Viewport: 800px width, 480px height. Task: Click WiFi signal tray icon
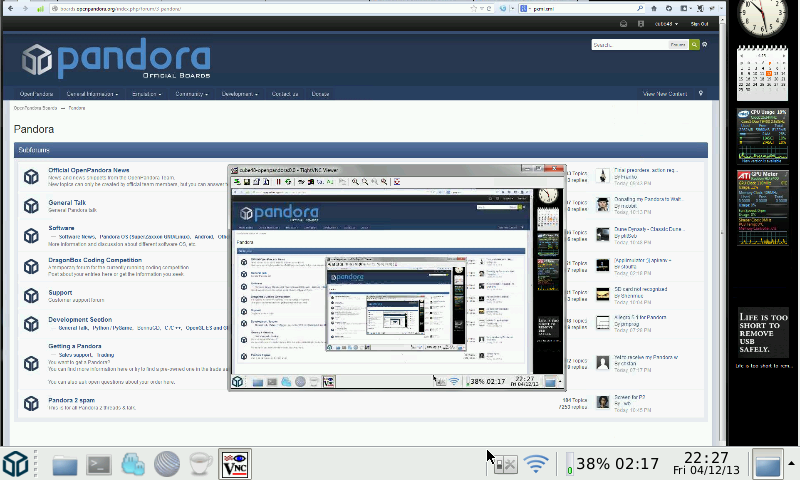pyautogui.click(x=536, y=464)
